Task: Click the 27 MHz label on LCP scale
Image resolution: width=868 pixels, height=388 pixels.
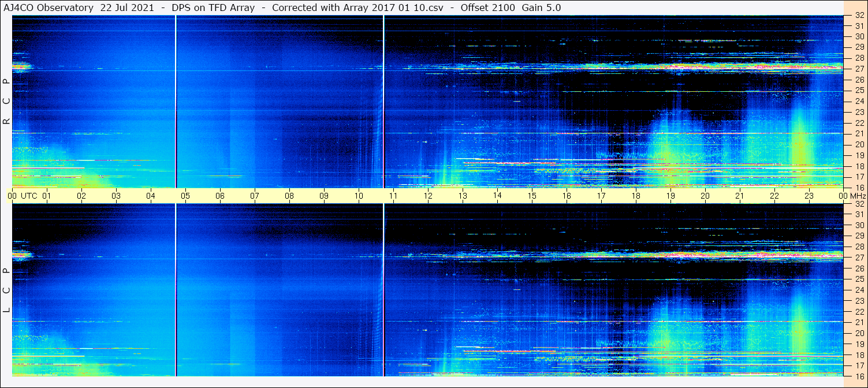Action: coord(859,258)
